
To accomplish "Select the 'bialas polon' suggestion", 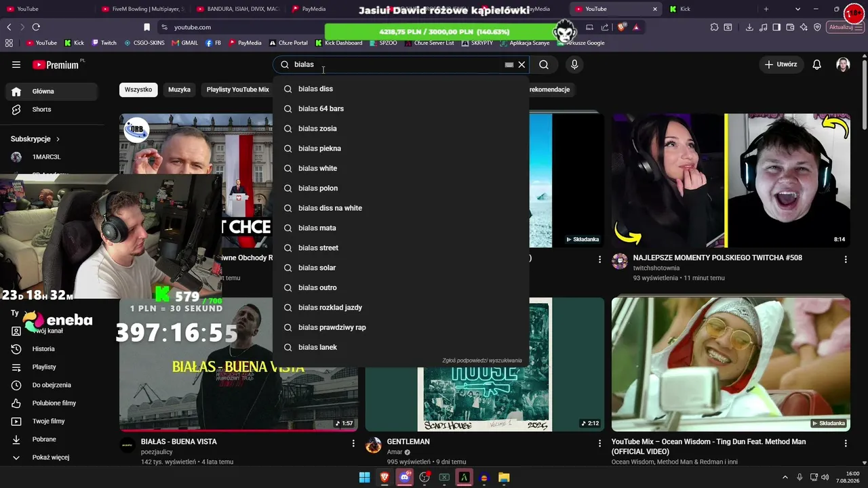I will (401, 188).
